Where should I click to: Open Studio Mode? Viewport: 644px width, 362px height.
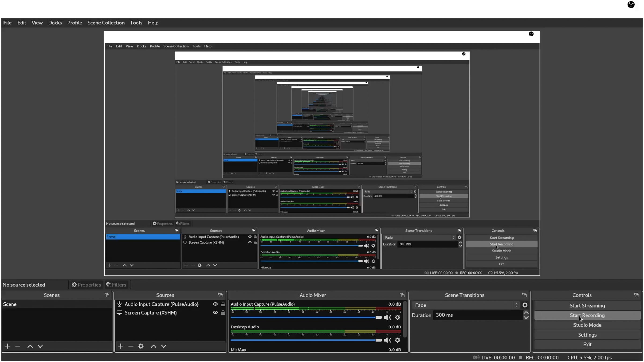tap(587, 325)
